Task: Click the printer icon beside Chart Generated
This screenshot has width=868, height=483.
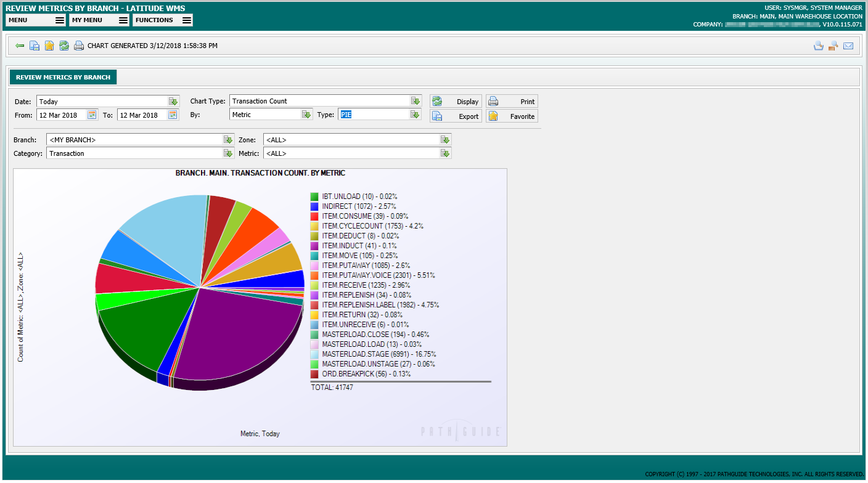Action: [x=79, y=46]
